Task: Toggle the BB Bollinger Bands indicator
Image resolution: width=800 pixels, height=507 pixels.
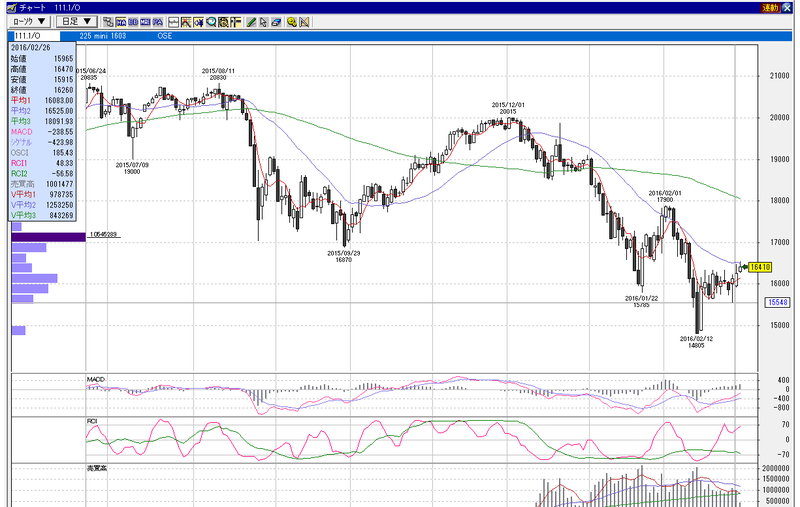Action: 133,22
